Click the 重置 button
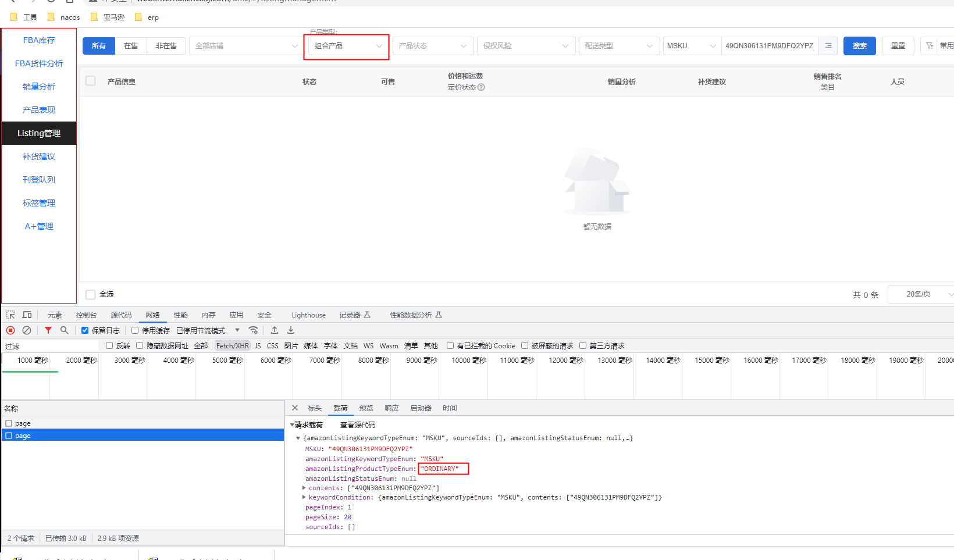The image size is (954, 560). pos(898,45)
